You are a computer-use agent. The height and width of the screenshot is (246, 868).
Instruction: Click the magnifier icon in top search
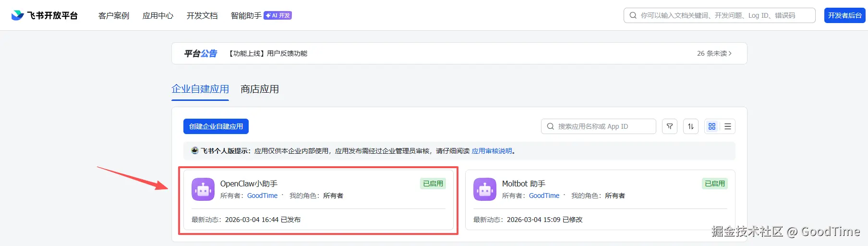633,15
